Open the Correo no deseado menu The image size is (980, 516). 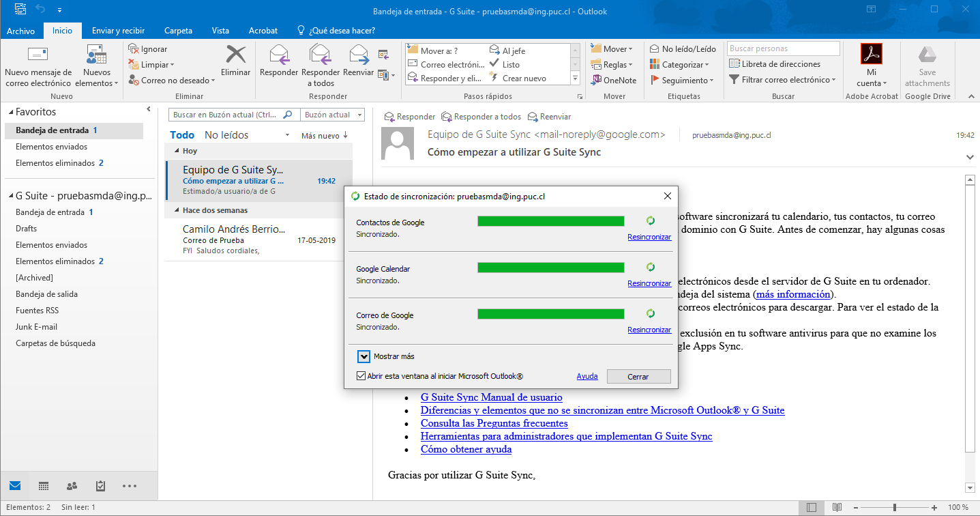[172, 81]
